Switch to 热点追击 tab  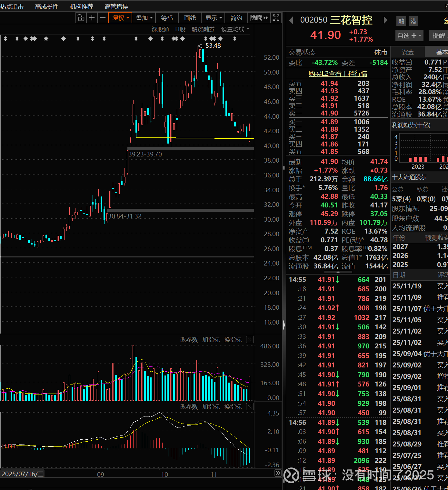click(x=12, y=6)
